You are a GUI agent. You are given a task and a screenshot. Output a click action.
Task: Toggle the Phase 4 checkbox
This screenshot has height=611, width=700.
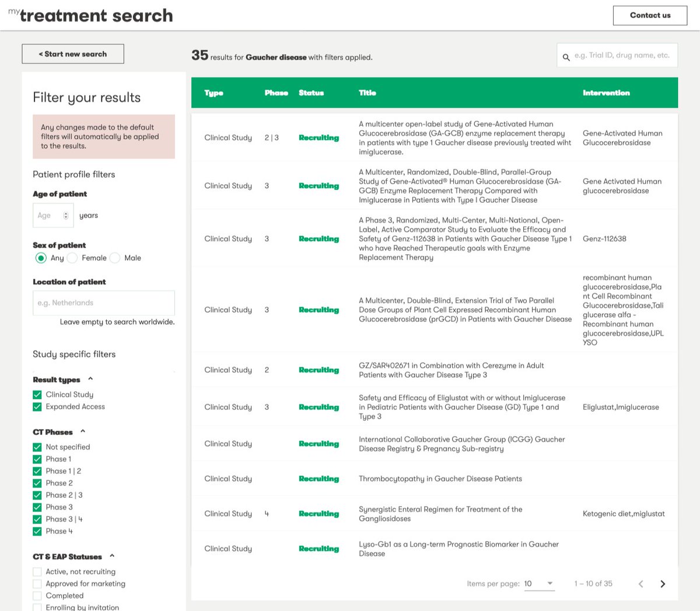tap(37, 531)
